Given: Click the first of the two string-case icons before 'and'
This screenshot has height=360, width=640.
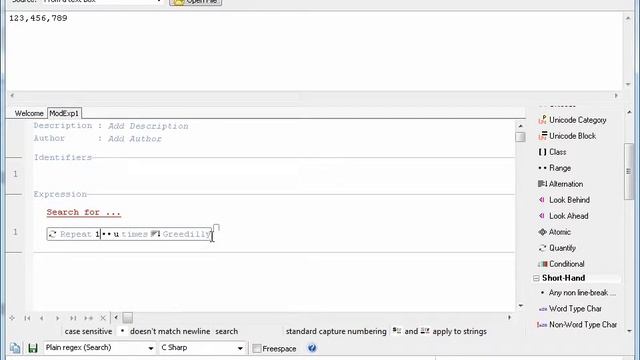Looking at the screenshot, I should tap(397, 331).
